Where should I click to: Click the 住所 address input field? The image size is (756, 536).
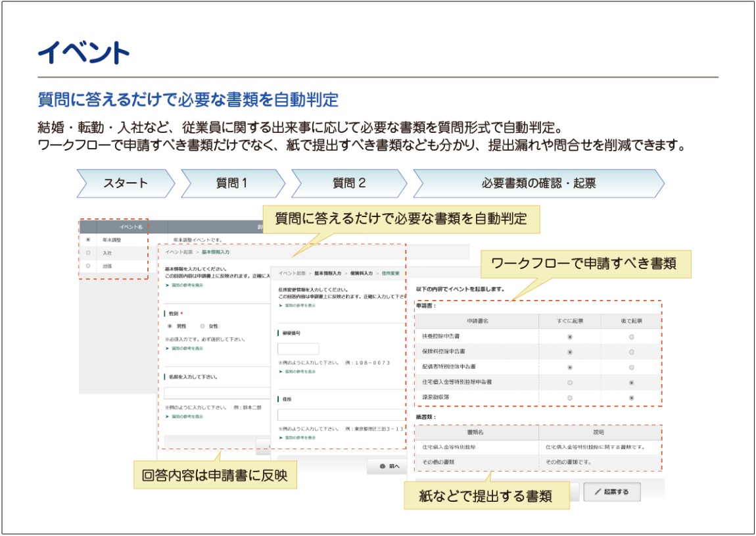pos(339,415)
